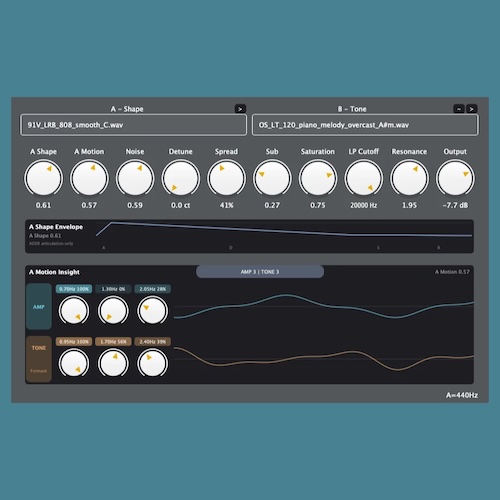
Task: Click the knob under 1.30Hz 0%
Action: (x=113, y=311)
